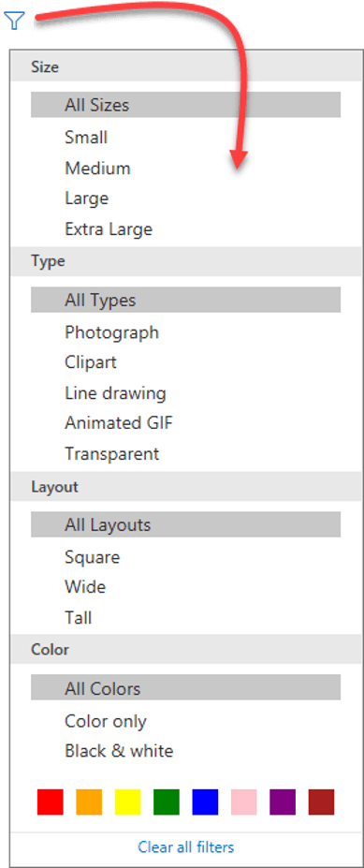The width and height of the screenshot is (364, 868).
Task: Reset to All Layouts option
Action: tap(186, 524)
